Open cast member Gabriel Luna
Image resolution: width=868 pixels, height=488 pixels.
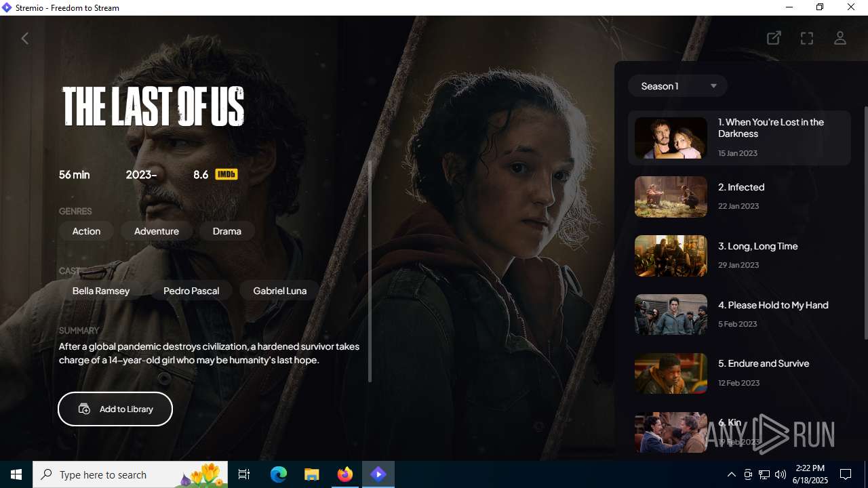pos(280,291)
